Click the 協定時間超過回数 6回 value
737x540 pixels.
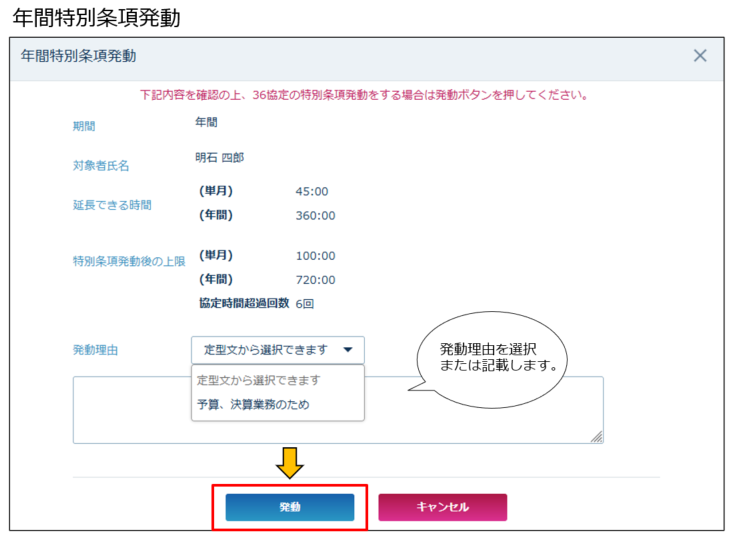click(x=305, y=303)
